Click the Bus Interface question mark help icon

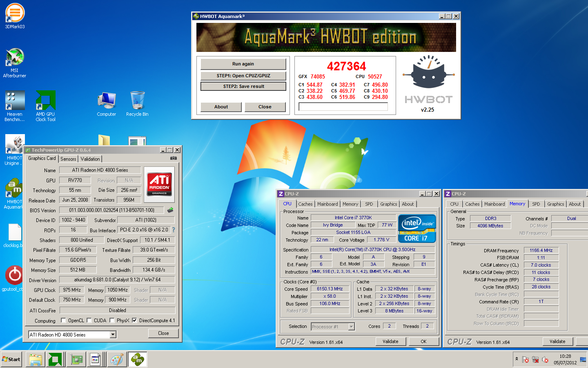click(174, 230)
